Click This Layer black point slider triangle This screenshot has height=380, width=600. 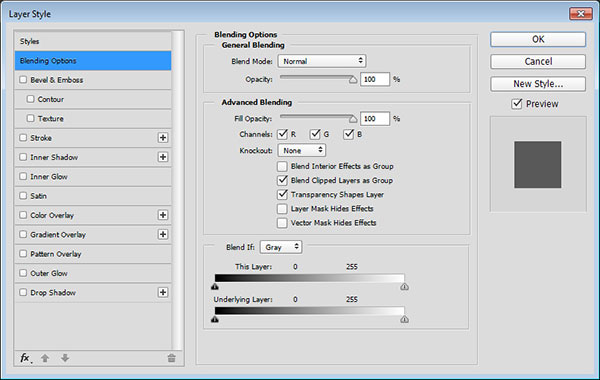(x=215, y=286)
